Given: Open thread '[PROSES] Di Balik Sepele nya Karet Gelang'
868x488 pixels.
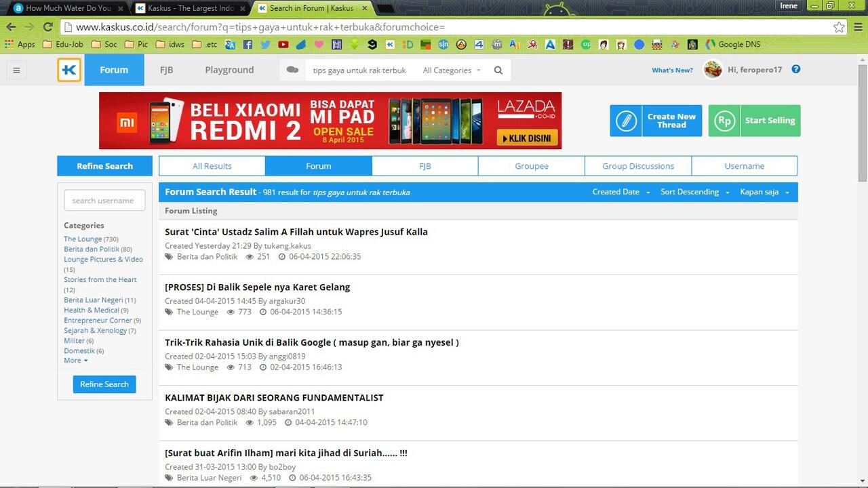Looking at the screenshot, I should 258,287.
